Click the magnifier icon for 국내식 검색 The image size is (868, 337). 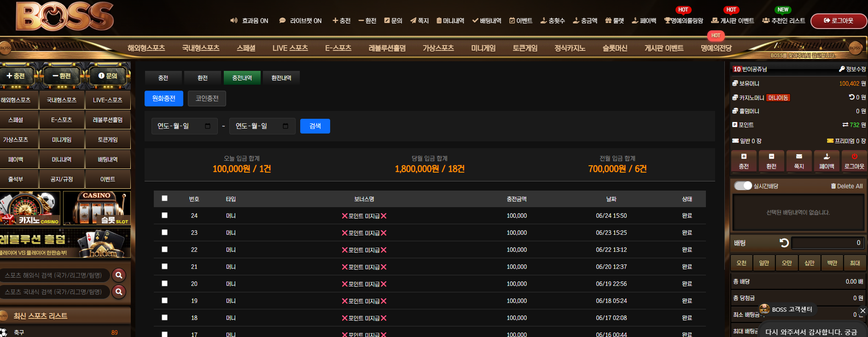point(119,291)
